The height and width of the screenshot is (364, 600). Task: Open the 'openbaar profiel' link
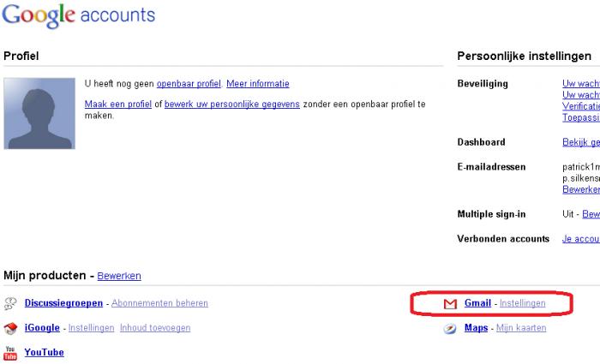click(189, 84)
